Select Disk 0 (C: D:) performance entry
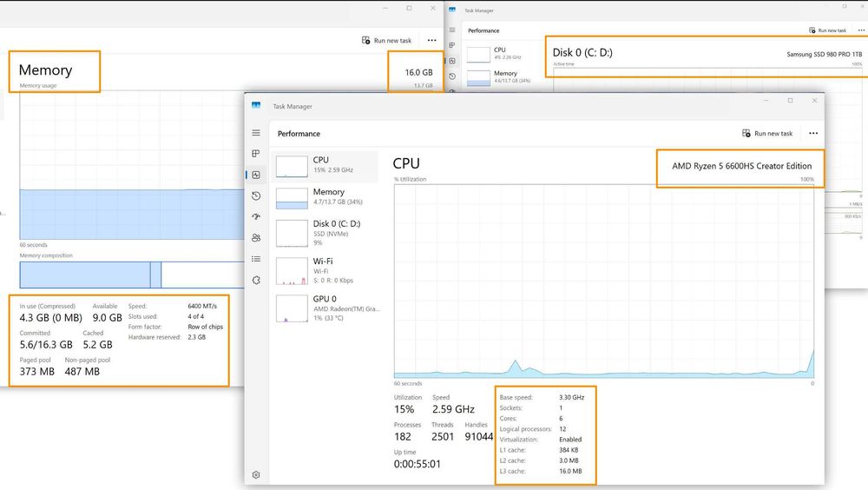868x490 pixels. coord(325,234)
